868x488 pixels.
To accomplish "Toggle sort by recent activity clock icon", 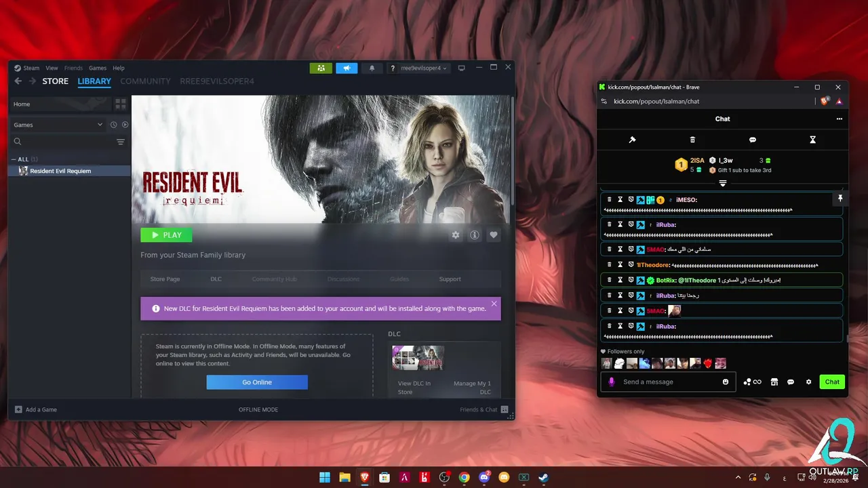I will coord(114,125).
